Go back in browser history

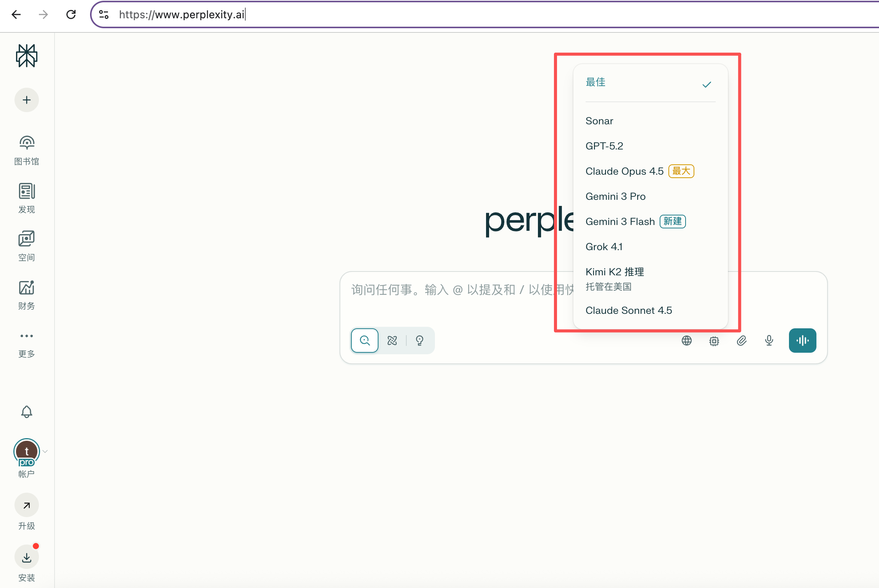pos(16,14)
